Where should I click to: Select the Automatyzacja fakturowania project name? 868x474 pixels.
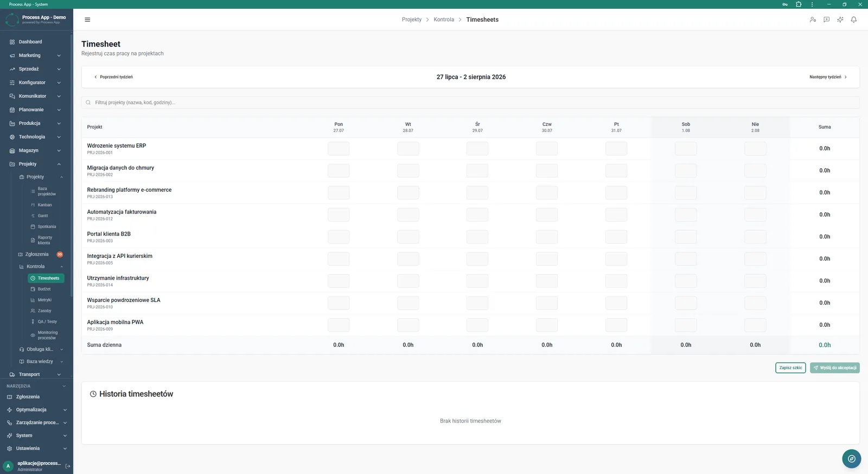coord(122,212)
